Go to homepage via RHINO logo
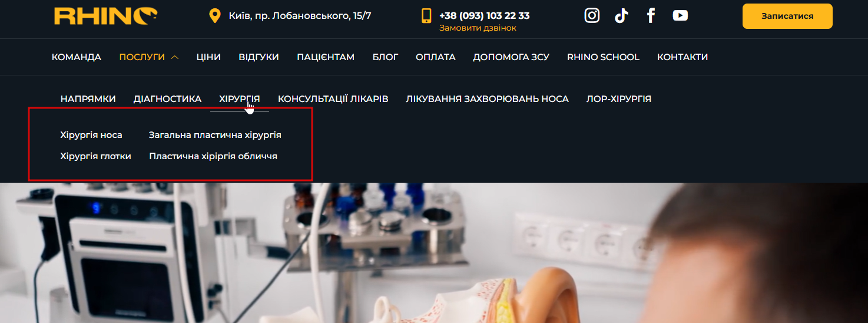 pos(106,15)
